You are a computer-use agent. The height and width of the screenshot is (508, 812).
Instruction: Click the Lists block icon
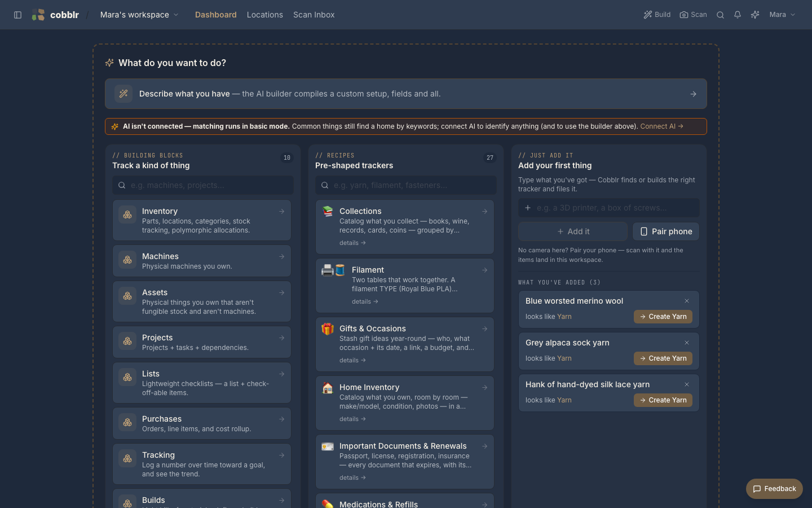pos(127,377)
